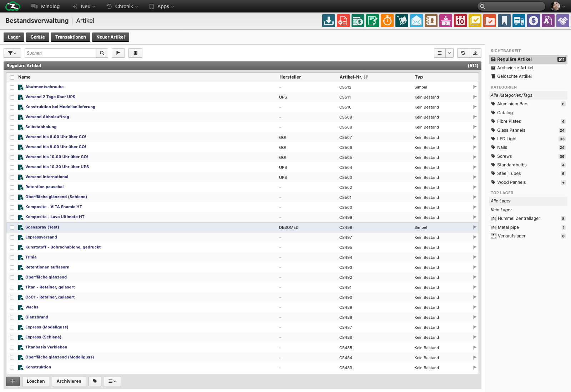The height and width of the screenshot is (392, 571).
Task: Check the box for Trinia
Action: pos(12,257)
